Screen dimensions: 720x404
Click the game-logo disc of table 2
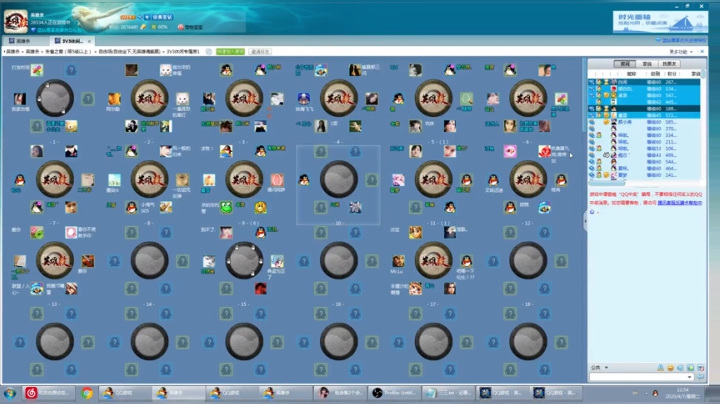click(150, 98)
